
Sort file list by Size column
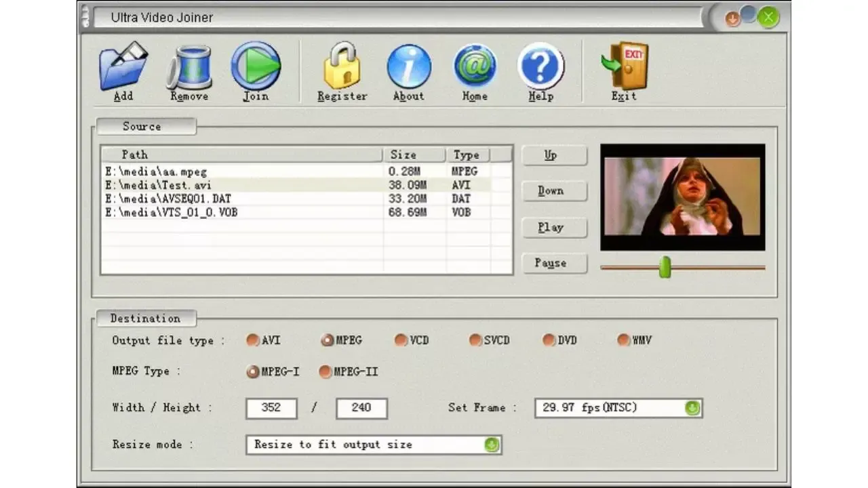coord(413,155)
